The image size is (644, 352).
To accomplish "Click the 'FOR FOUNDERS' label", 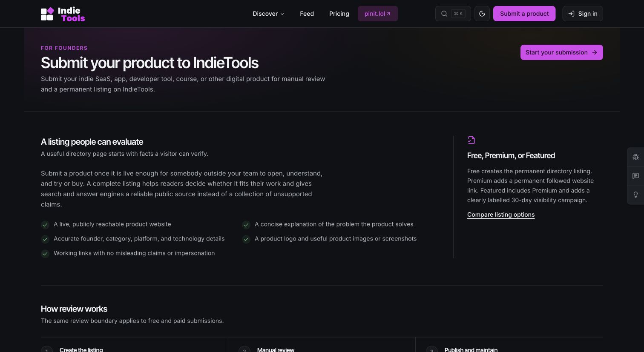I will 64,48.
